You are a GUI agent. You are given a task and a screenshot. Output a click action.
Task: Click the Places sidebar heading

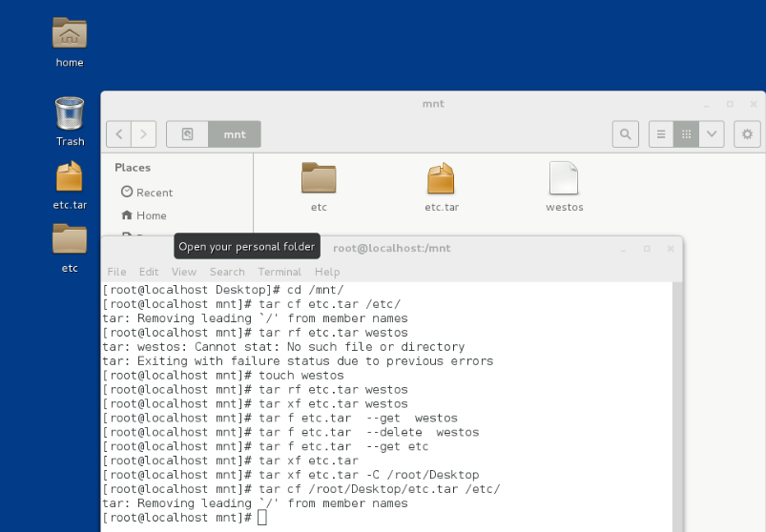[x=133, y=168]
